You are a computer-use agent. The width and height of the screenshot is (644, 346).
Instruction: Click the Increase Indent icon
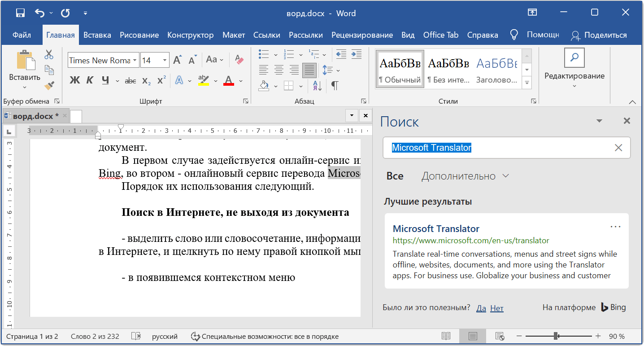[357, 54]
